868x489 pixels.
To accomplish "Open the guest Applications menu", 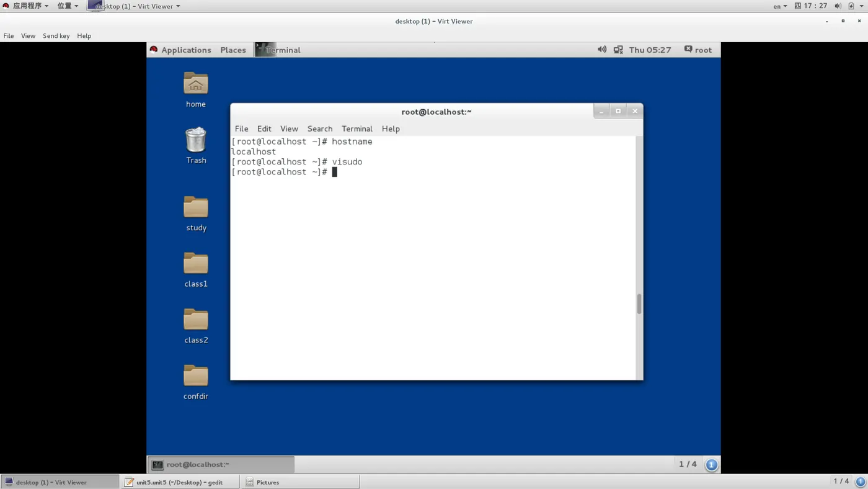I will click(x=180, y=50).
